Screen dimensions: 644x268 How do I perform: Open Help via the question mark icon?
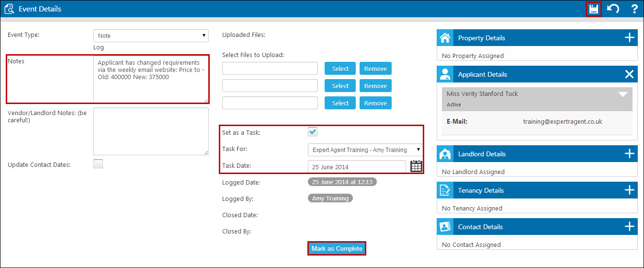(634, 9)
